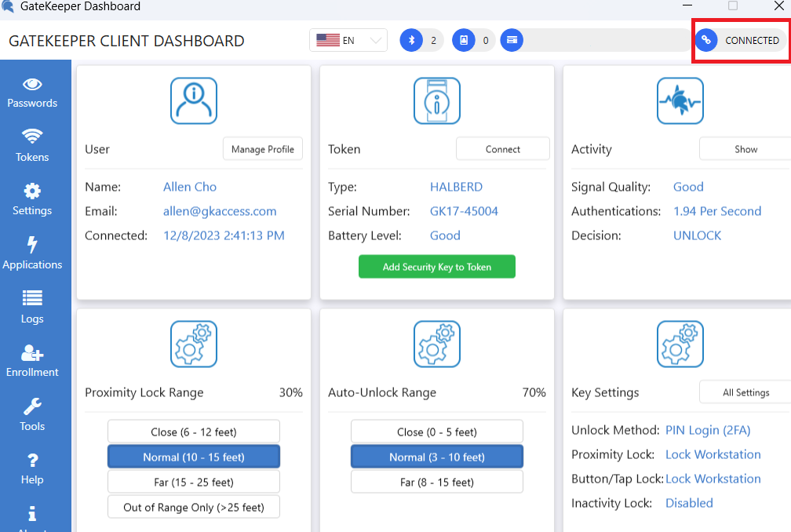The image size is (791, 532).
Task: Select the Passwords eye icon in the sidebar
Action: 32,85
